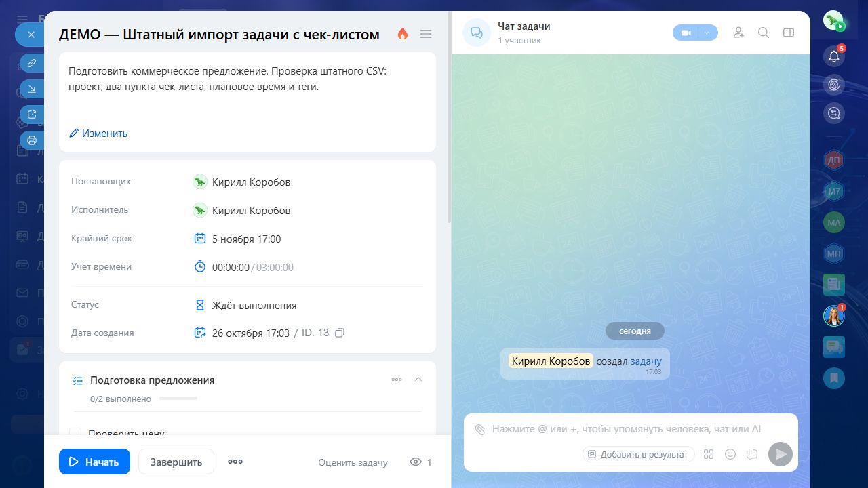Close the task panel with the X button
This screenshot has height=488, width=868.
click(x=31, y=34)
